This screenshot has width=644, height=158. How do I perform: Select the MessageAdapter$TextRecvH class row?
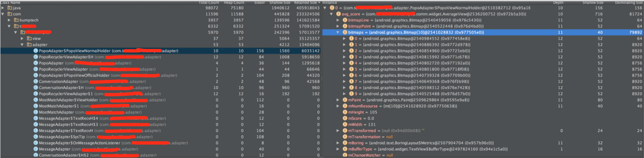point(161,131)
